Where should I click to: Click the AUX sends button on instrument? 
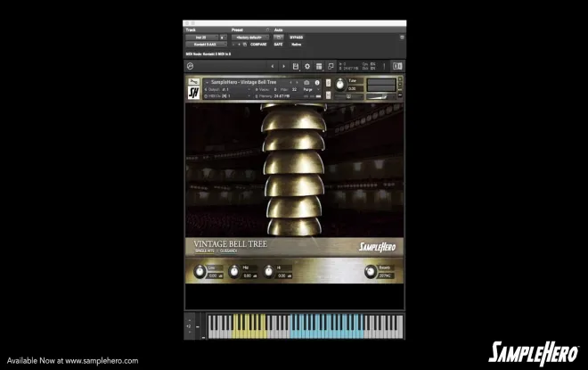[400, 89]
